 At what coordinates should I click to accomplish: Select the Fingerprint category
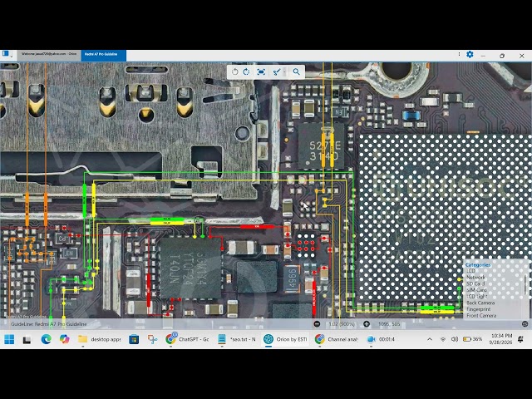479,309
